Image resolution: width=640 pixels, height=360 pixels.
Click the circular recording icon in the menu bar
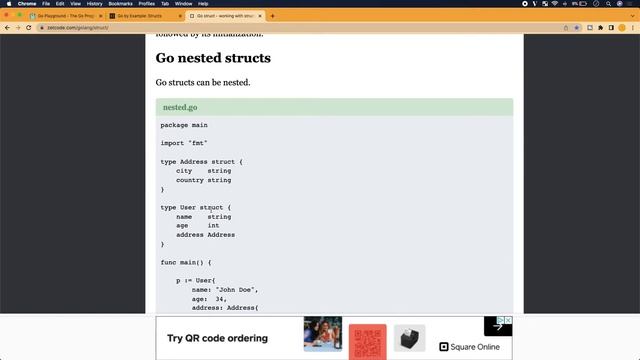coord(525,4)
